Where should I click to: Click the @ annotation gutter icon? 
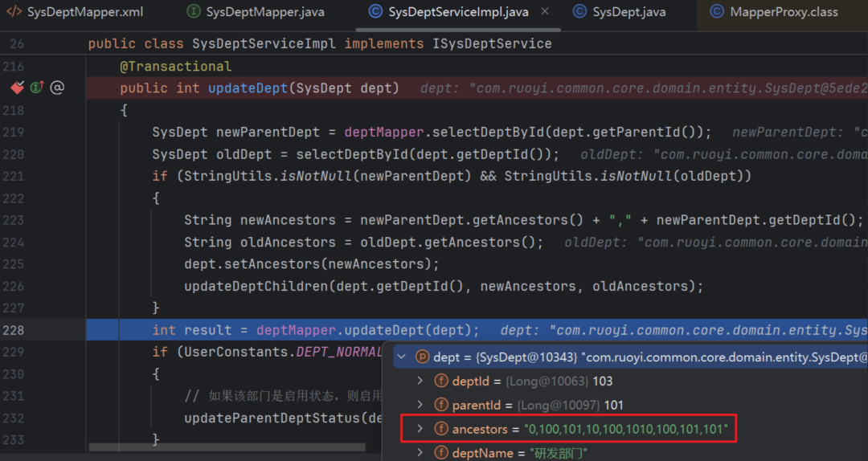(57, 88)
